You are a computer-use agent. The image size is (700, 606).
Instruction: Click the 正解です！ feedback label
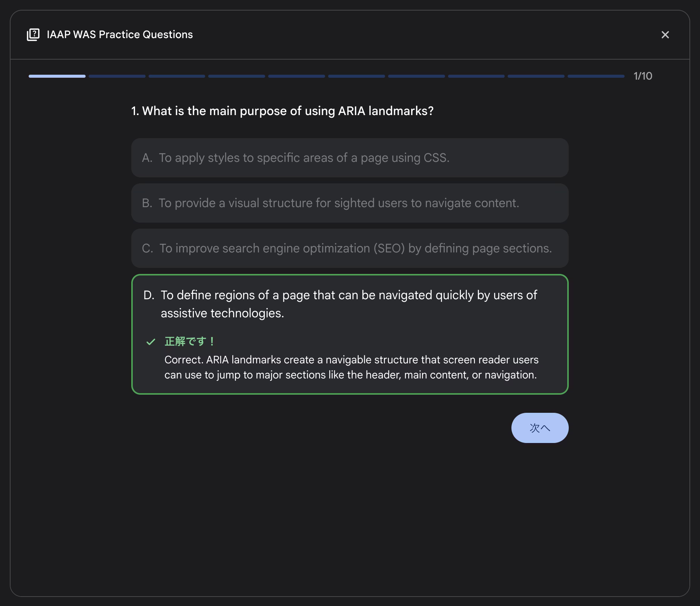point(190,341)
